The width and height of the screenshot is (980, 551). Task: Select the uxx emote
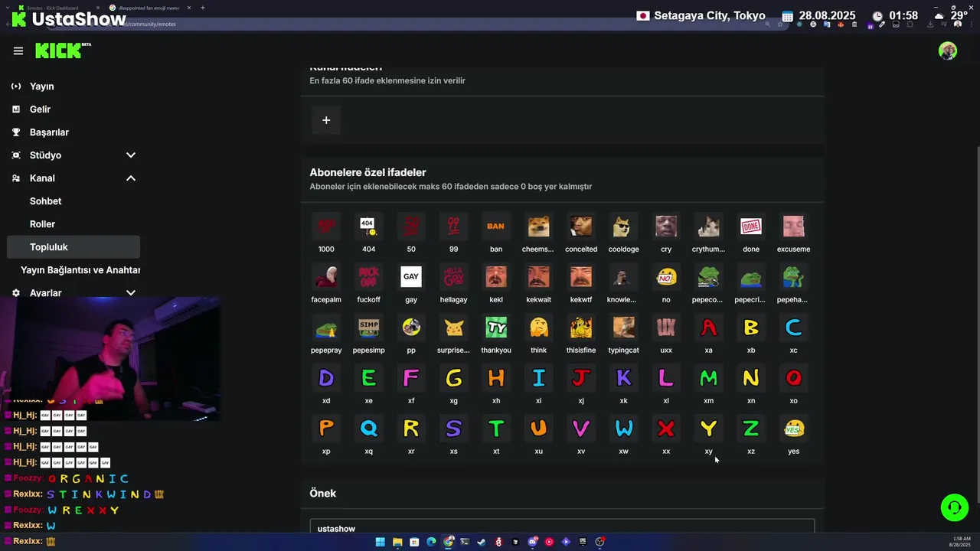pos(666,328)
